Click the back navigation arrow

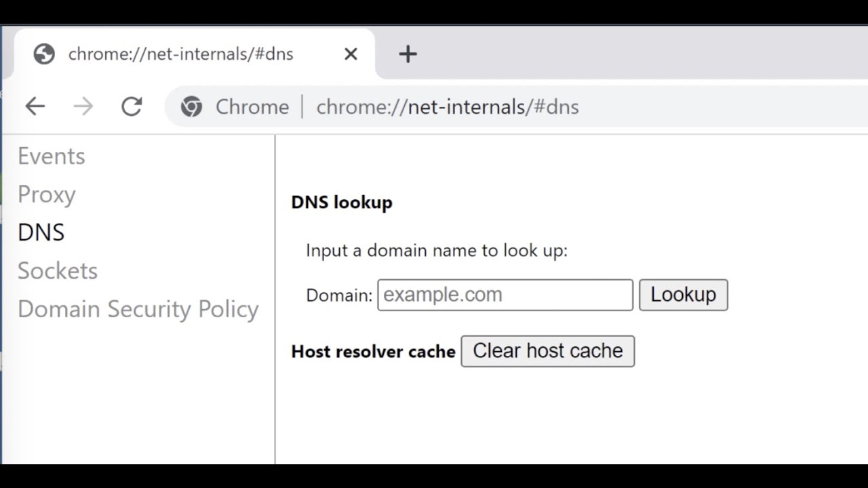(x=35, y=106)
